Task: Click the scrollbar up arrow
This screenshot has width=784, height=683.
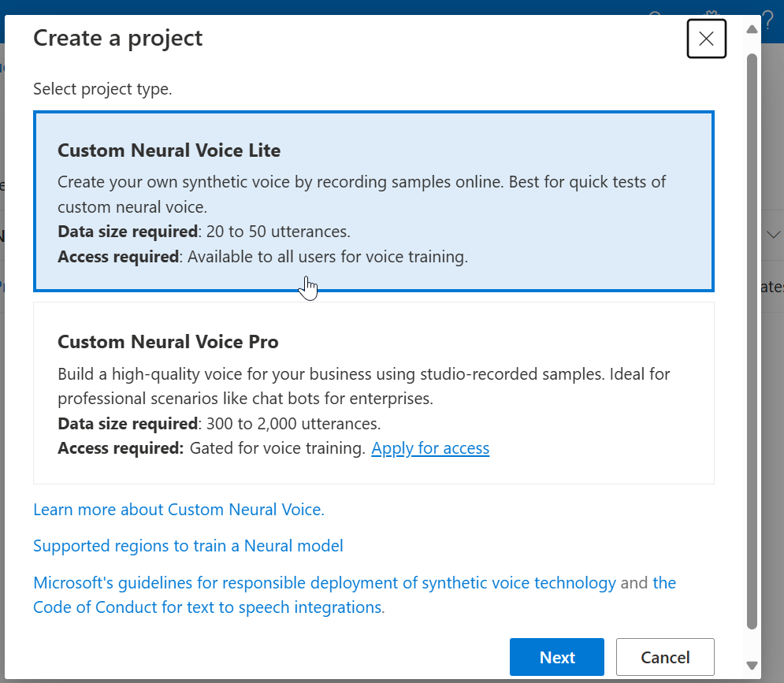Action: pos(751,29)
